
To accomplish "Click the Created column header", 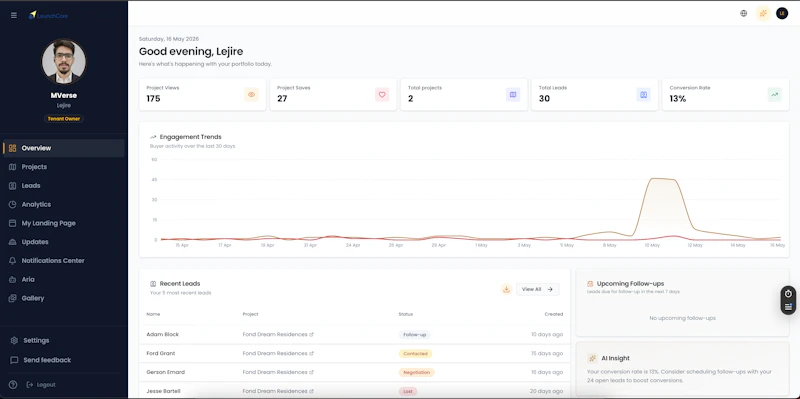I will pyautogui.click(x=554, y=314).
